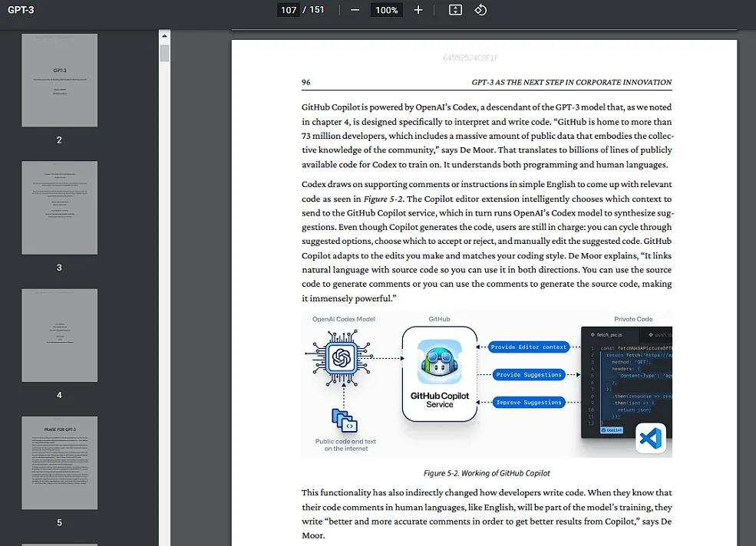The height and width of the screenshot is (546, 756).
Task: Click the sidebar scrollbar up arrow
Action: [164, 36]
